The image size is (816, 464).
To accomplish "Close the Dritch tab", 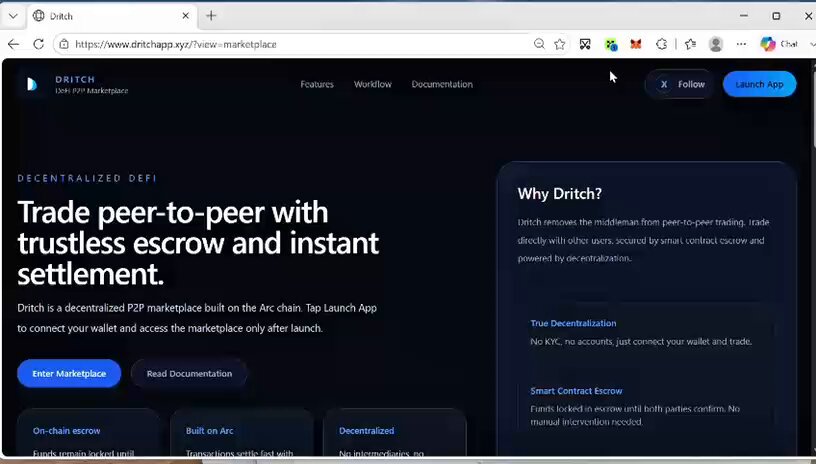I will [x=185, y=16].
